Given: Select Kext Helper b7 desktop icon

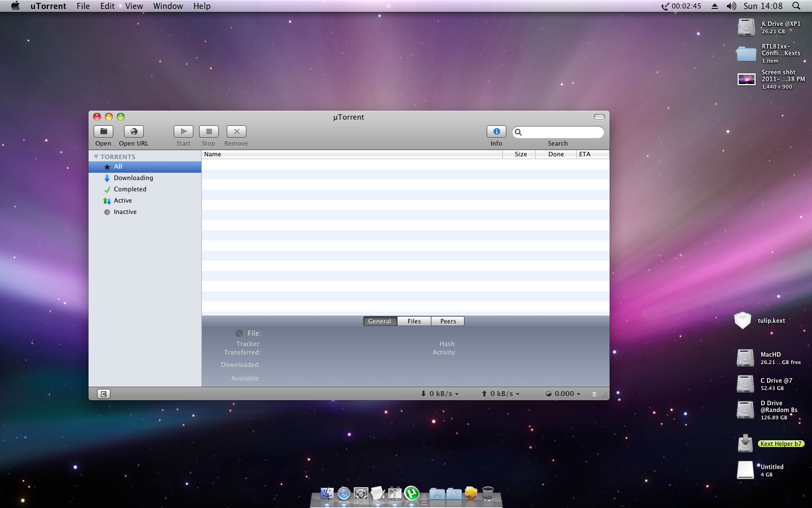Looking at the screenshot, I should pos(745,443).
